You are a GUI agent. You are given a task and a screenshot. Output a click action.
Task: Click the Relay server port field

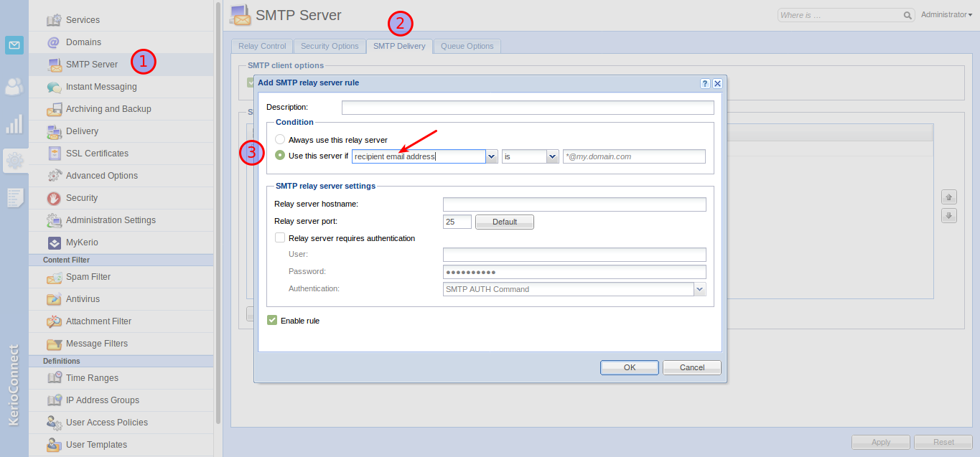(457, 222)
